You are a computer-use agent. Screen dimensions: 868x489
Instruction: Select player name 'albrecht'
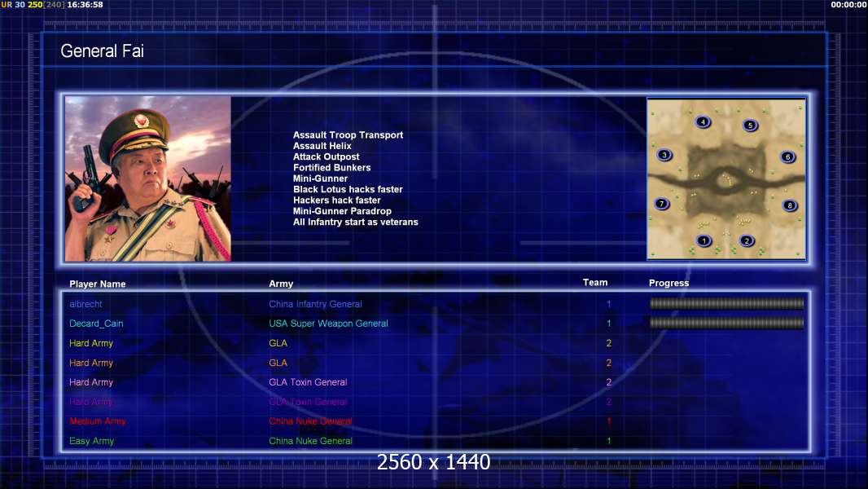coord(85,304)
